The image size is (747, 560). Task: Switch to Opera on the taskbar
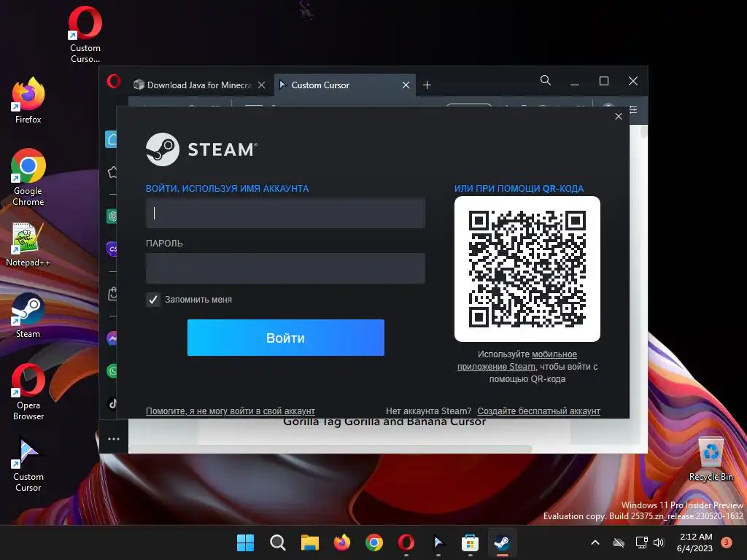(406, 542)
